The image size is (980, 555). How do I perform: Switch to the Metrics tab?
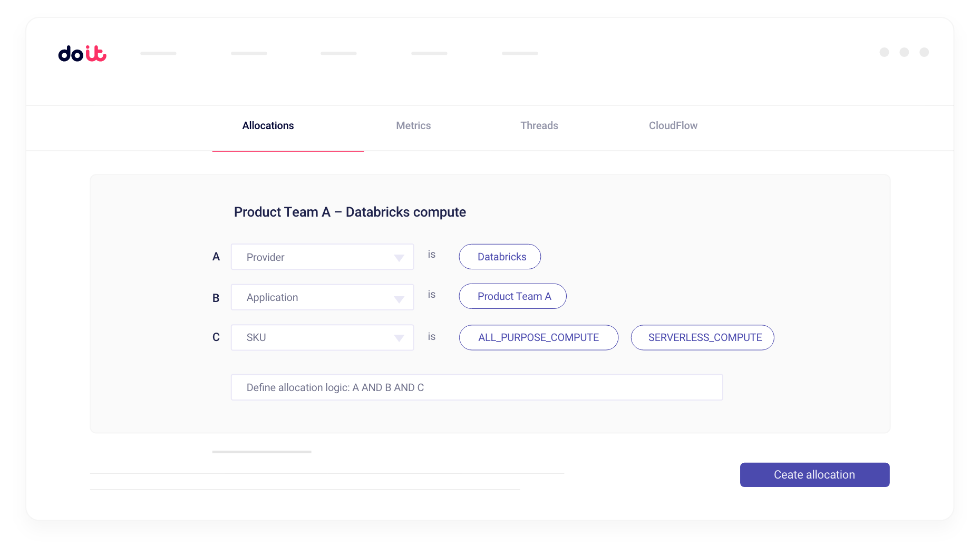click(x=413, y=126)
